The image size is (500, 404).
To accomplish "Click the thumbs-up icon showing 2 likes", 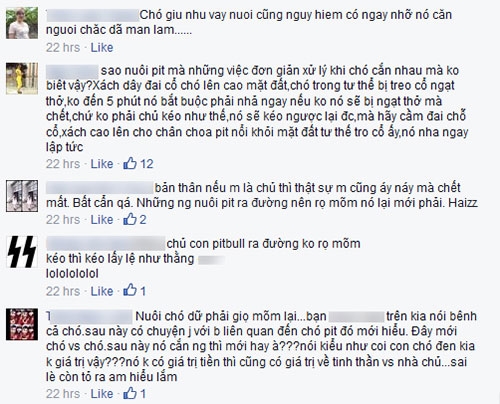I will tap(130, 219).
